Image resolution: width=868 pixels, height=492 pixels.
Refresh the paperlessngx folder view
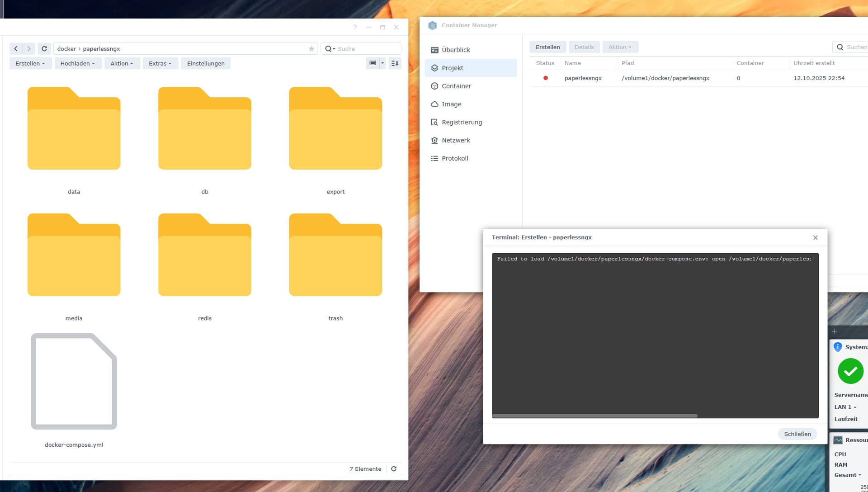tap(44, 49)
